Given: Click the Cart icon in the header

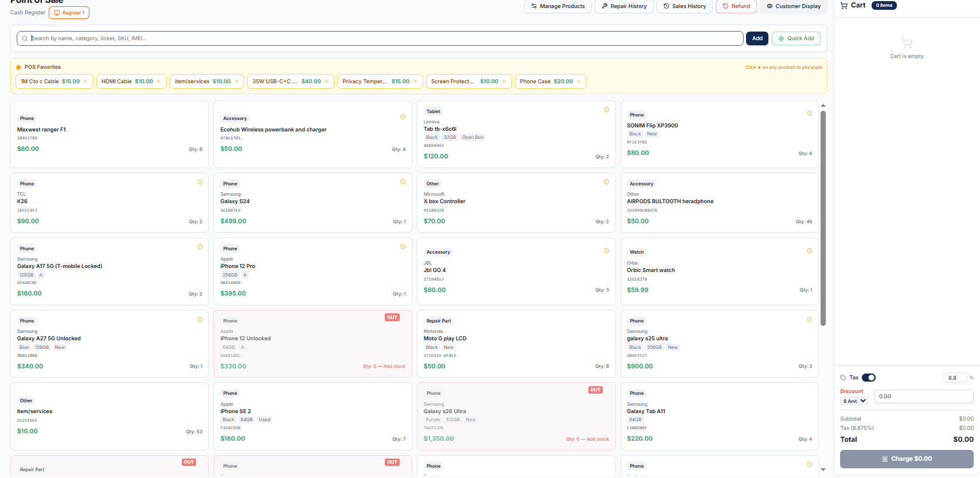Looking at the screenshot, I should tap(844, 5).
